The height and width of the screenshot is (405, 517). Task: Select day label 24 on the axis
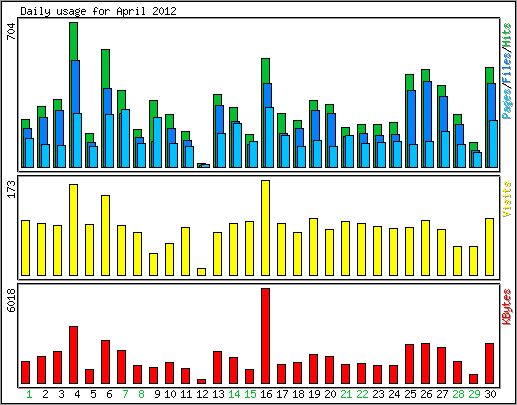click(394, 394)
